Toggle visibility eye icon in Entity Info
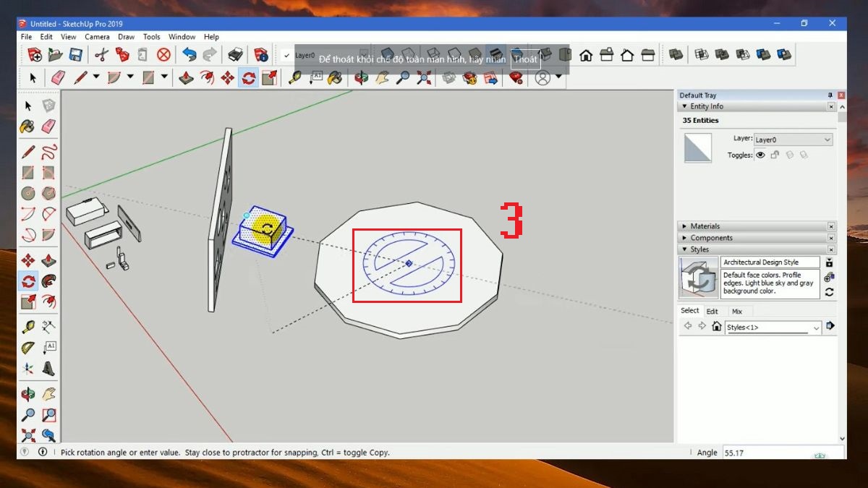This screenshot has width=868, height=488. click(x=760, y=155)
